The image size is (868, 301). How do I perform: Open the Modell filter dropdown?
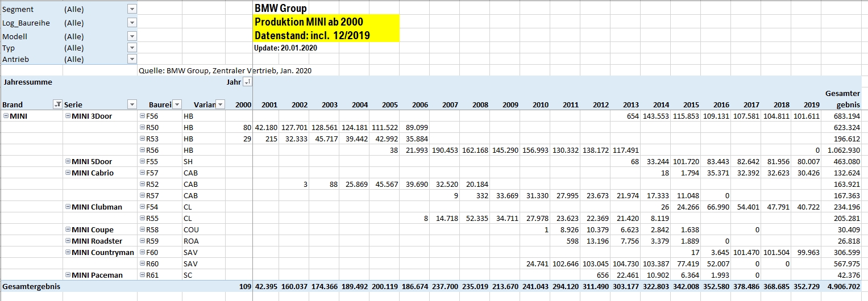[x=132, y=36]
